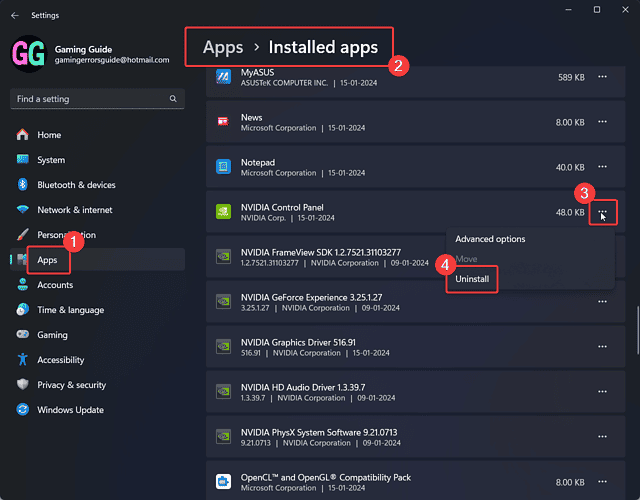
Task: Open the Home settings page
Action: coord(49,135)
